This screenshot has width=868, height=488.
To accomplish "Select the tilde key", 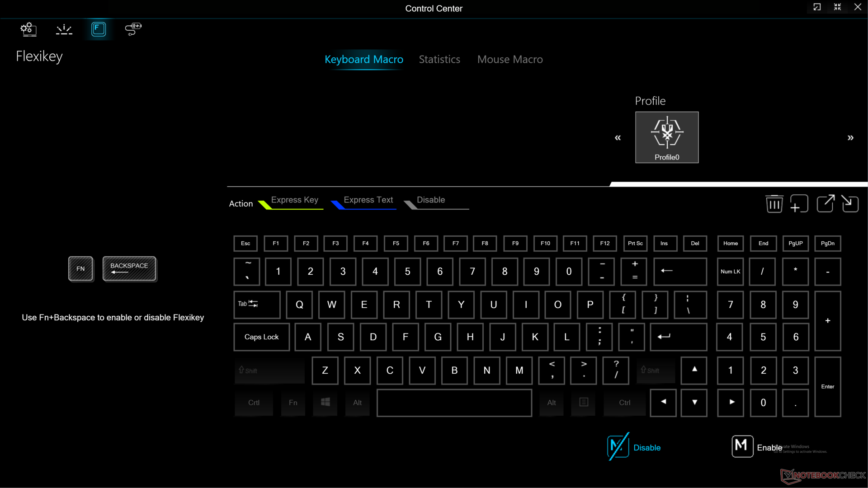I will [247, 272].
